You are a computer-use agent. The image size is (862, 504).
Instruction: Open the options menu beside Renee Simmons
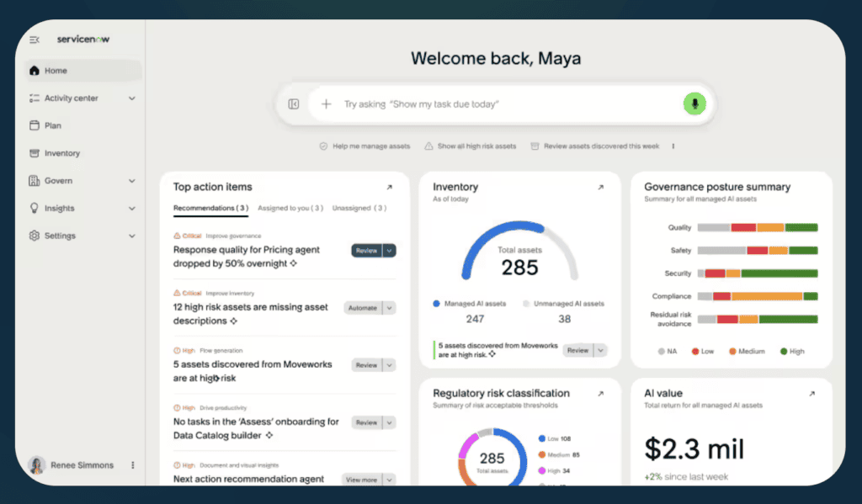point(132,465)
